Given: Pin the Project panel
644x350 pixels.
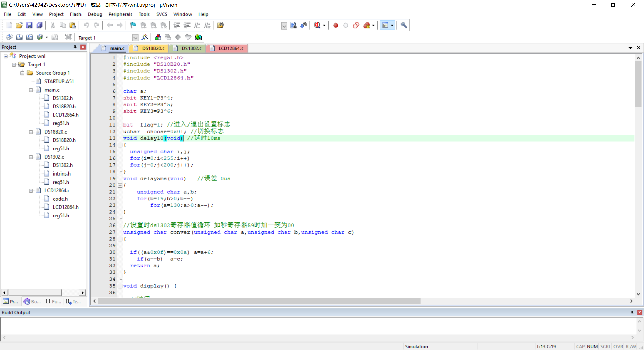Looking at the screenshot, I should 75,47.
